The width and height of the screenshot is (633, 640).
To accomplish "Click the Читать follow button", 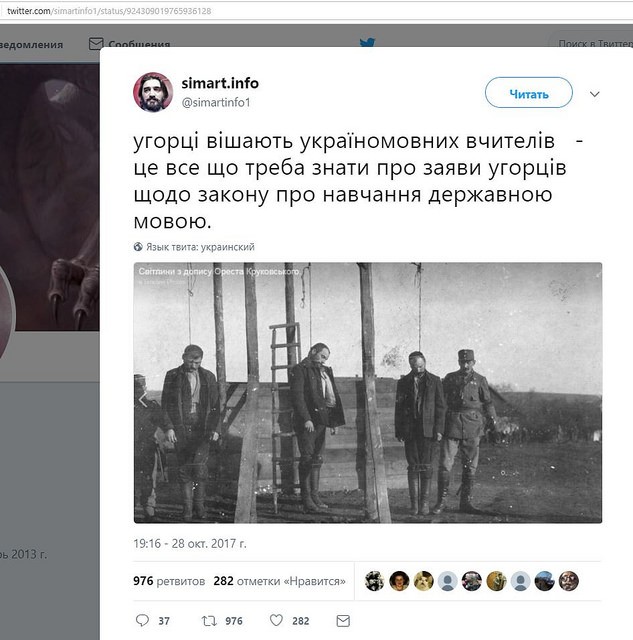I will [x=529, y=93].
